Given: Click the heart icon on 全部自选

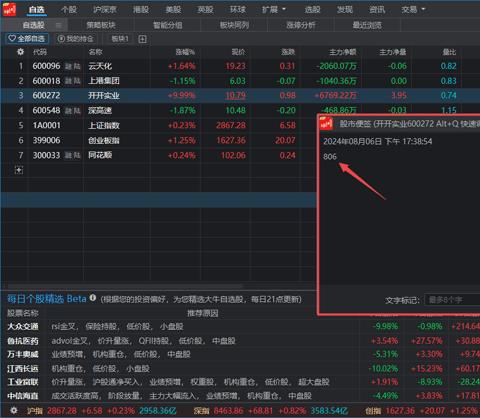Looking at the screenshot, I should pos(12,38).
